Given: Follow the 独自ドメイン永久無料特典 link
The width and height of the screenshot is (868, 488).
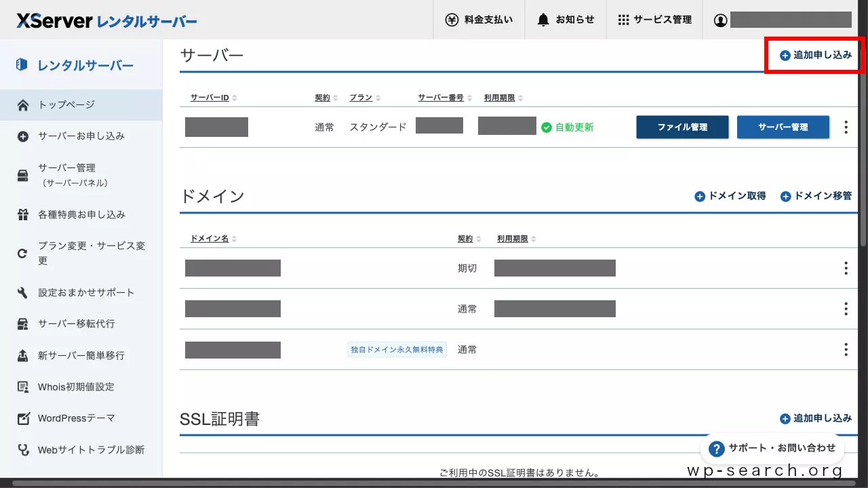Looking at the screenshot, I should pyautogui.click(x=396, y=349).
